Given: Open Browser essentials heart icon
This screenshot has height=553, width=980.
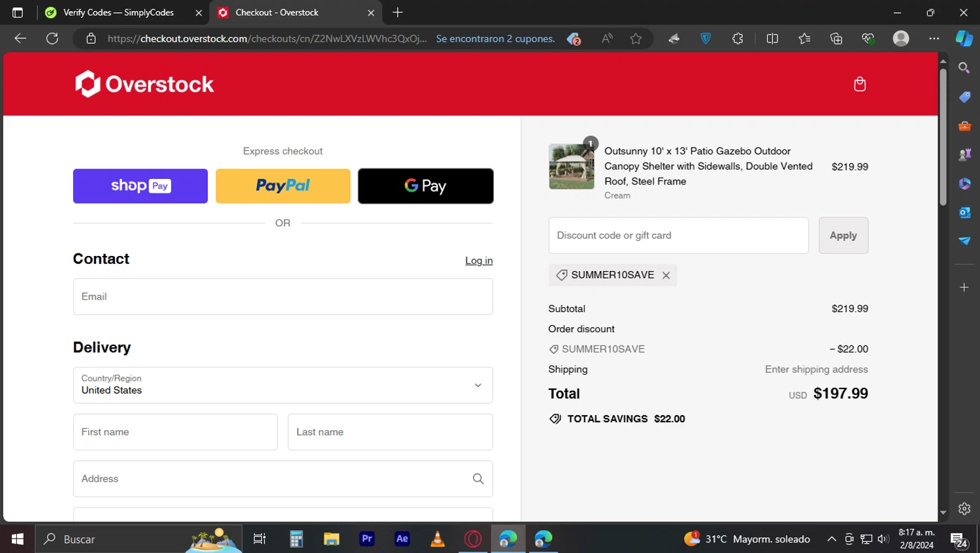Looking at the screenshot, I should [868, 39].
